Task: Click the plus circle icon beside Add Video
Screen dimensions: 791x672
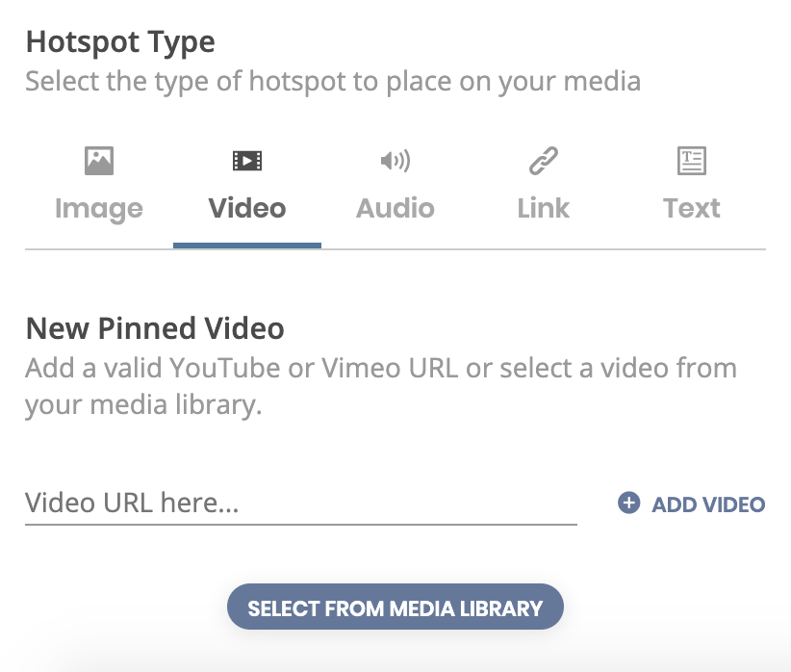Action: 628,503
